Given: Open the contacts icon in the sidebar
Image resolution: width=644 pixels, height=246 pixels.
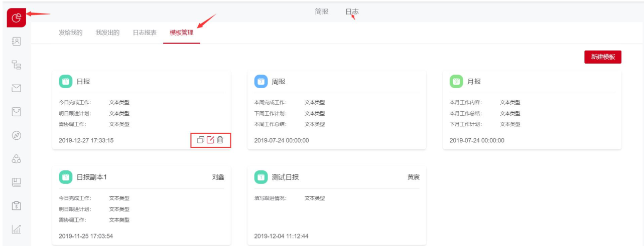Looking at the screenshot, I should click(x=16, y=42).
